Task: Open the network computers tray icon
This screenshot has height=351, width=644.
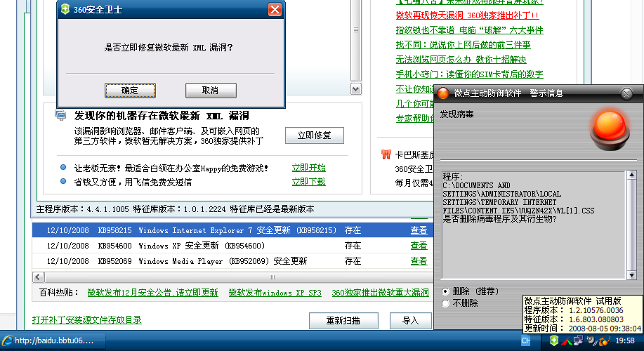Action: point(577,340)
